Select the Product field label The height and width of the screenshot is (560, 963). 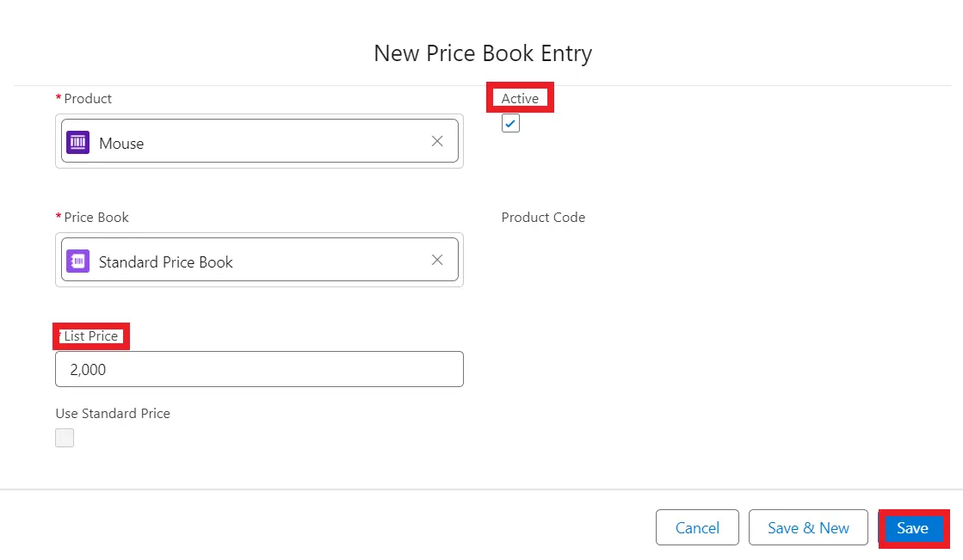point(88,99)
